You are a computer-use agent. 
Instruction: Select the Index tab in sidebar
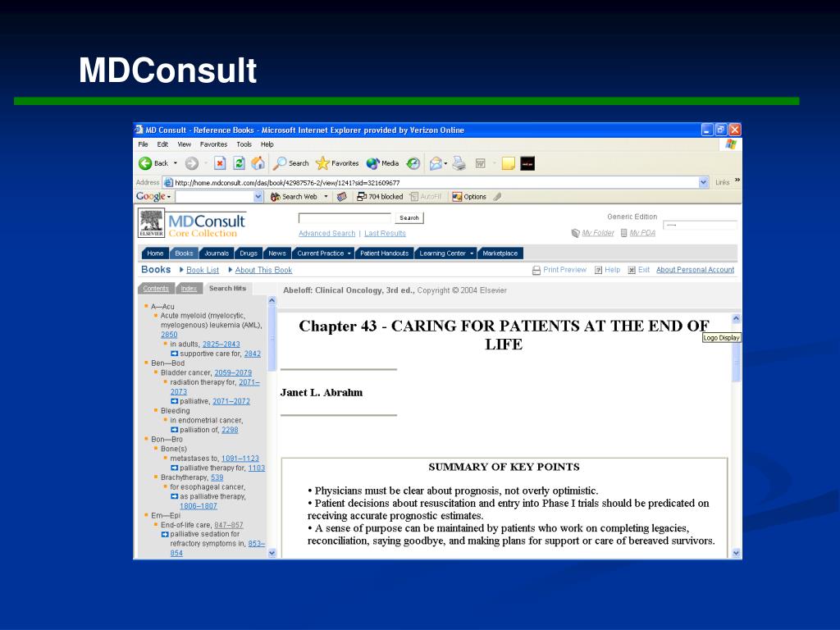tap(189, 288)
